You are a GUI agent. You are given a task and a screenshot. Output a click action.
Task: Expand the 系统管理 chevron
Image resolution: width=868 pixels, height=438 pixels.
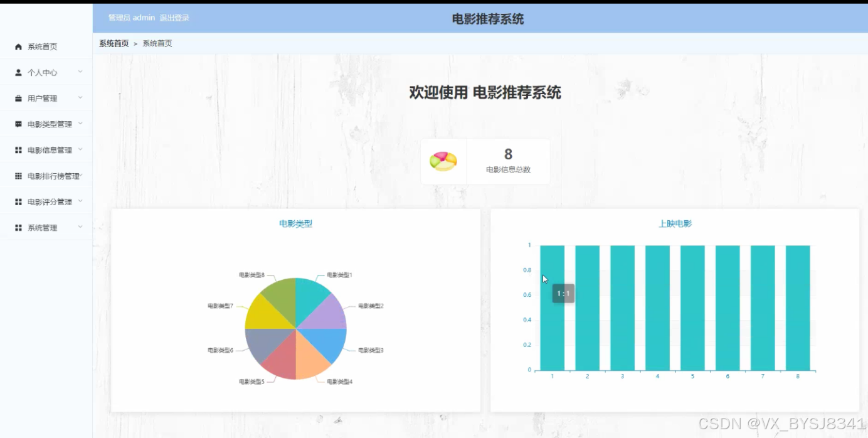pyautogui.click(x=80, y=227)
